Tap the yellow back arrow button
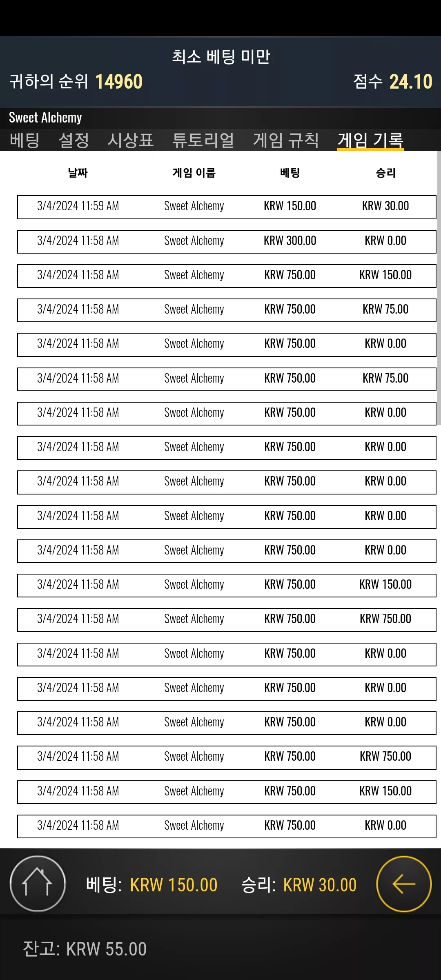The image size is (441, 980). point(403,884)
